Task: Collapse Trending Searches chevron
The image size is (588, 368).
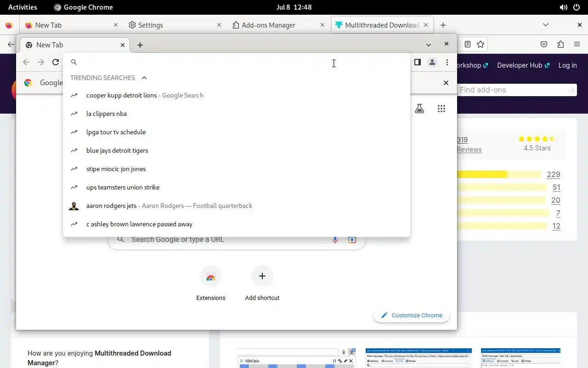Action: (144, 78)
